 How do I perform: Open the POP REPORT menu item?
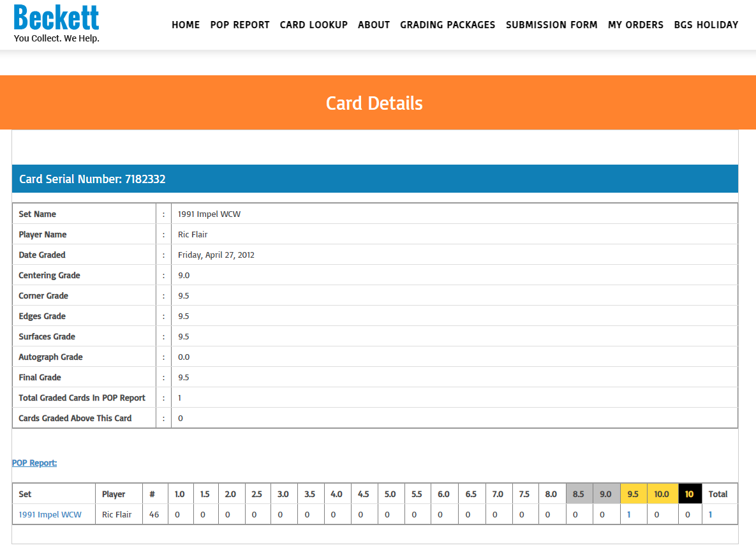[x=240, y=25]
